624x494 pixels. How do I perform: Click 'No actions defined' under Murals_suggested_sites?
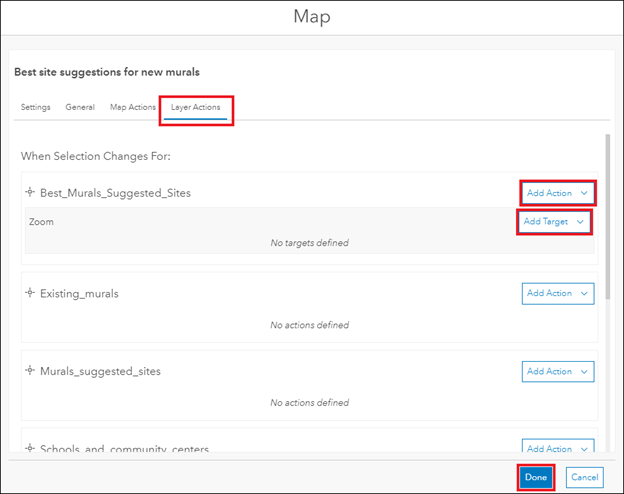[310, 402]
